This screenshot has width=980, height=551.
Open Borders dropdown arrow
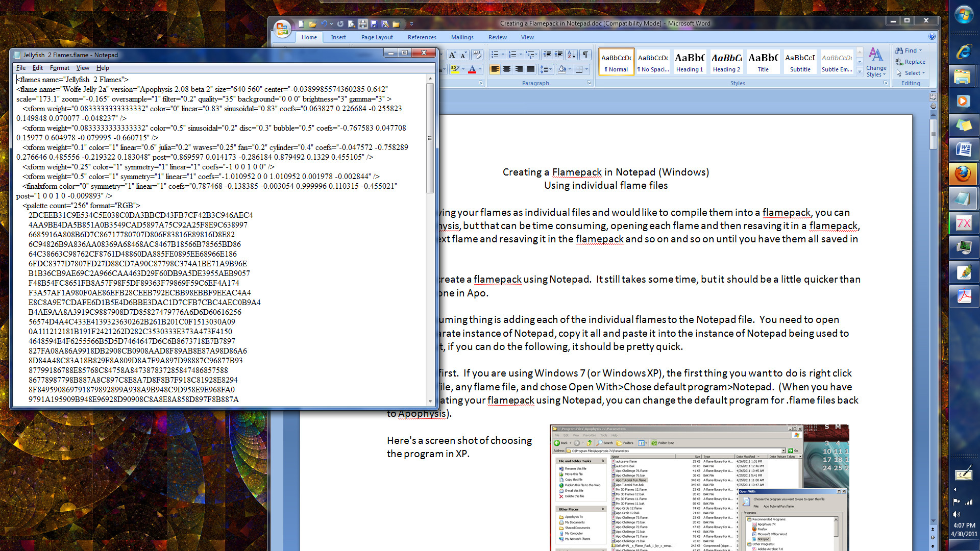(586, 69)
